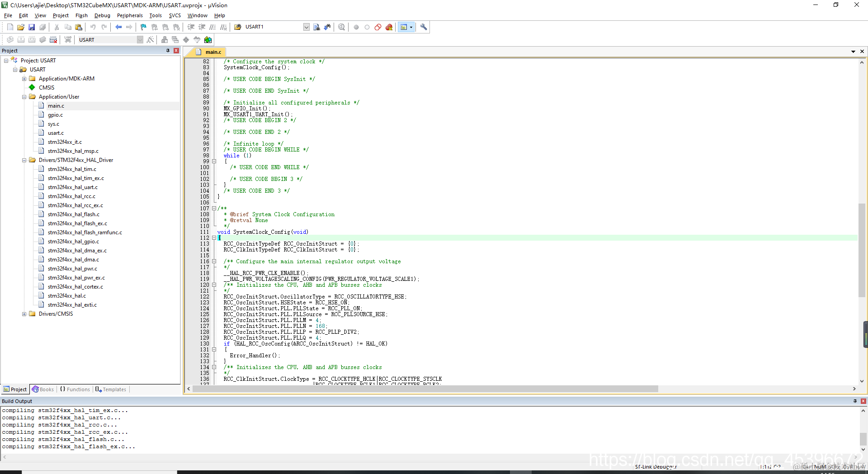Open the Flash menu
Viewport: 868px width, 474px height.
81,15
